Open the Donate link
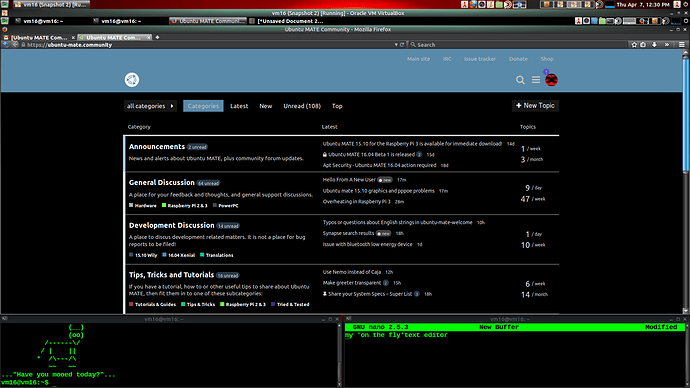This screenshot has width=690, height=388. [518, 59]
